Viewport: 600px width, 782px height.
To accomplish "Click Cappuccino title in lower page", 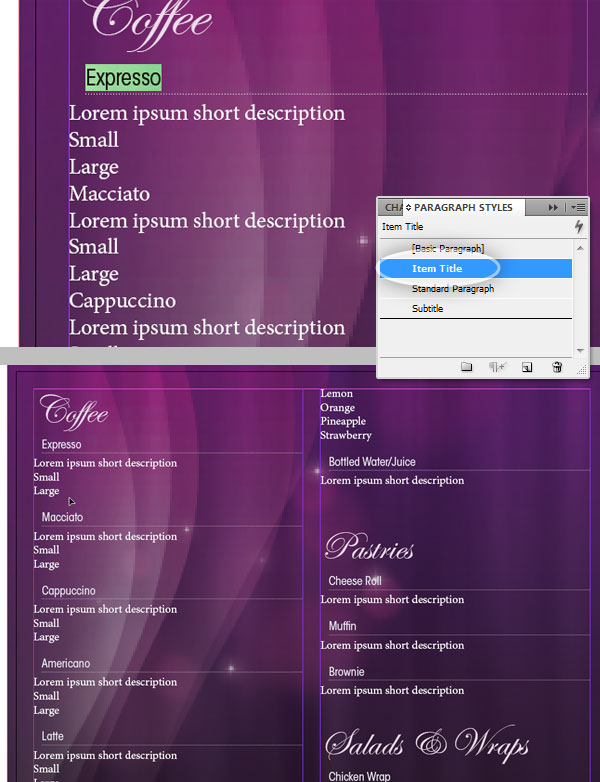I will click(x=68, y=590).
